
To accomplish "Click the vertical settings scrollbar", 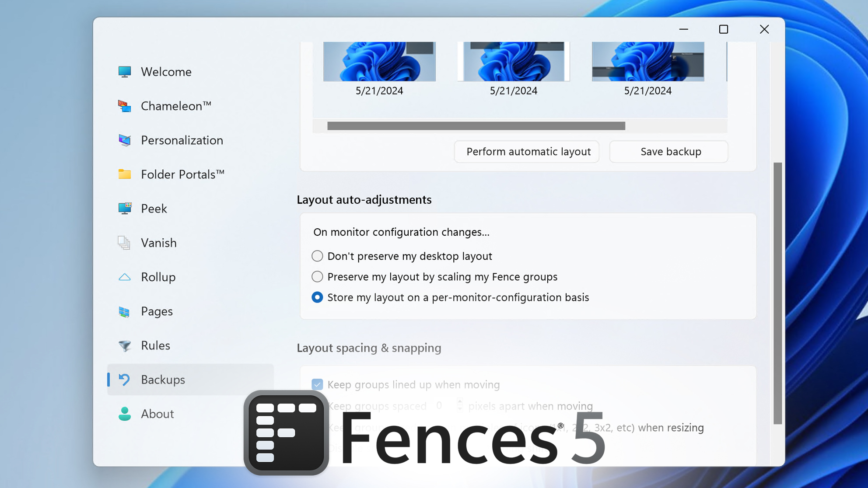I will point(777,293).
